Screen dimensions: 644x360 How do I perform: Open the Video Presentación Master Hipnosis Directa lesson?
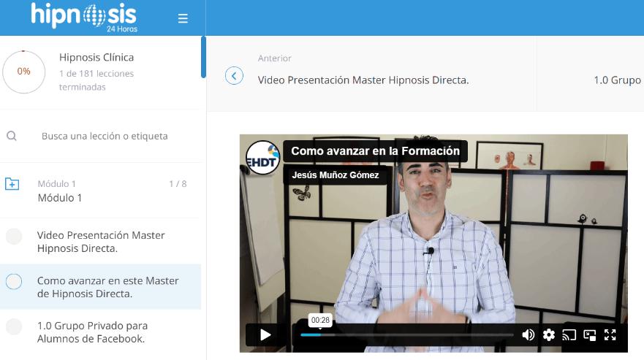tap(101, 242)
